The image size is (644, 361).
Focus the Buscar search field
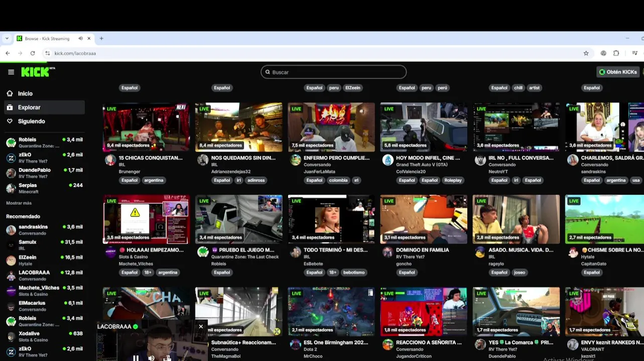point(333,72)
